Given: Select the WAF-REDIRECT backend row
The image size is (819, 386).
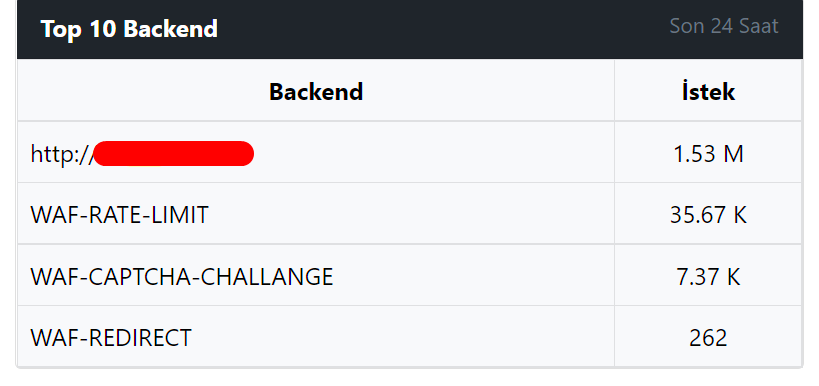Looking at the screenshot, I should click(410, 336).
